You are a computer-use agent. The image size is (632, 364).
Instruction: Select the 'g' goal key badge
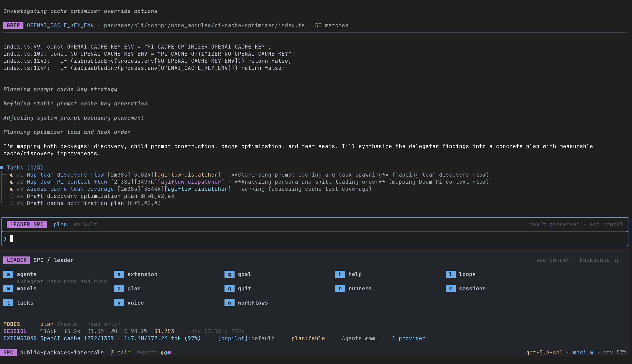tap(230, 274)
